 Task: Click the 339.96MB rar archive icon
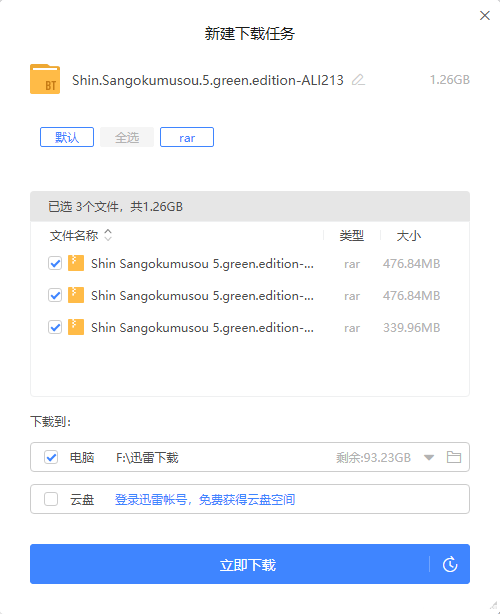[76, 327]
